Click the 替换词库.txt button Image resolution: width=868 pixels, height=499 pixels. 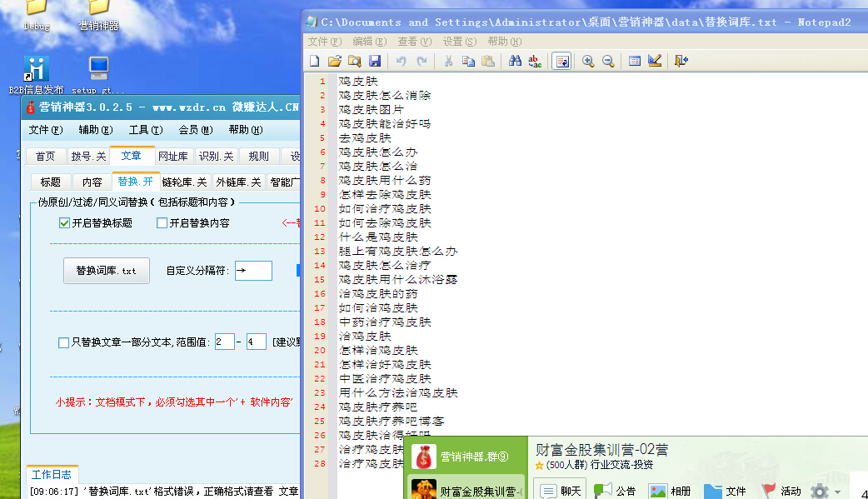point(107,271)
